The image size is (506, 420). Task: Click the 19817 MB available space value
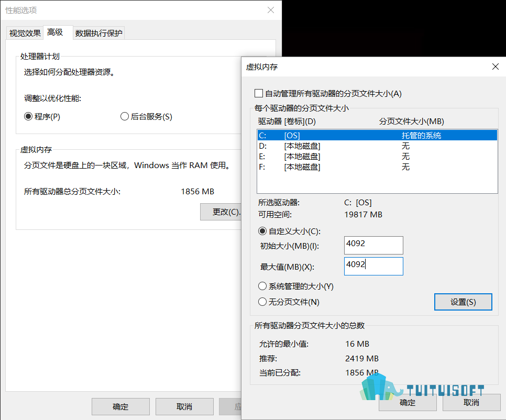click(364, 215)
